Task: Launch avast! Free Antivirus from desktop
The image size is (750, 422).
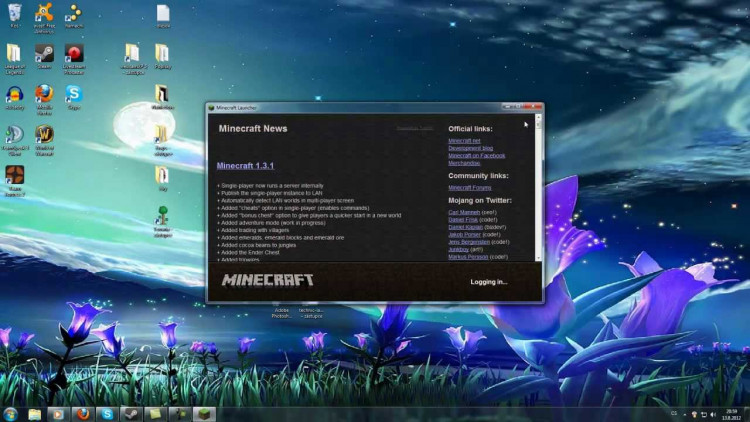Action: pos(44,18)
